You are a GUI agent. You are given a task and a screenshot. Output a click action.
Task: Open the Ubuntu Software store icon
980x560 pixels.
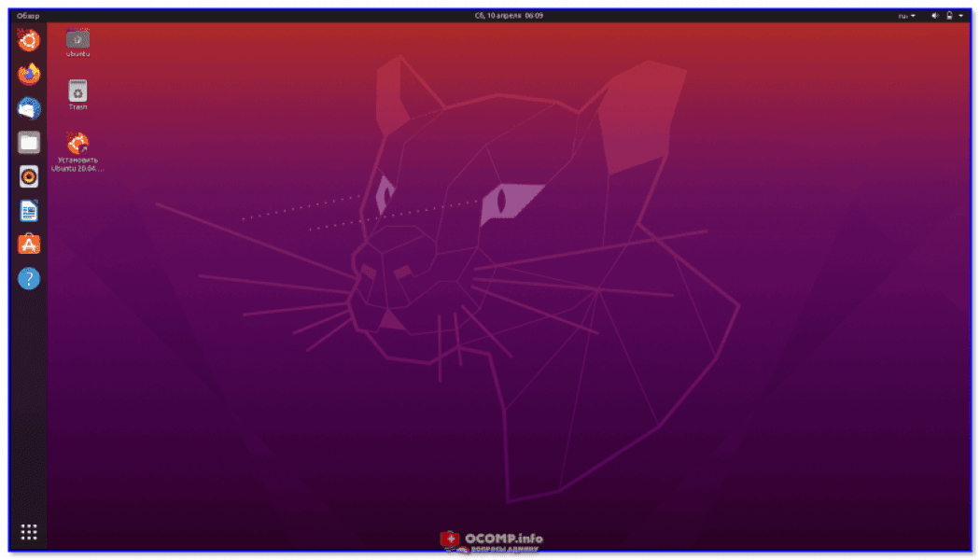[x=28, y=245]
